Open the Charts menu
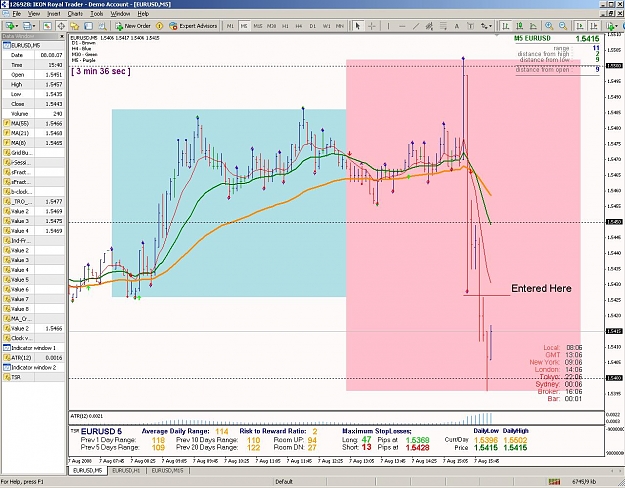Screen dimensions: 625x488 tap(75, 14)
